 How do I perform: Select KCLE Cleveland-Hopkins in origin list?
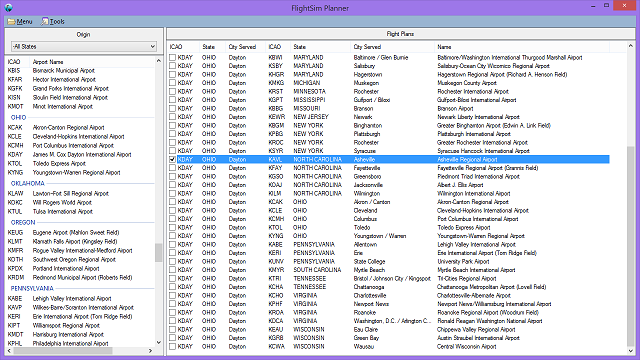click(80, 136)
